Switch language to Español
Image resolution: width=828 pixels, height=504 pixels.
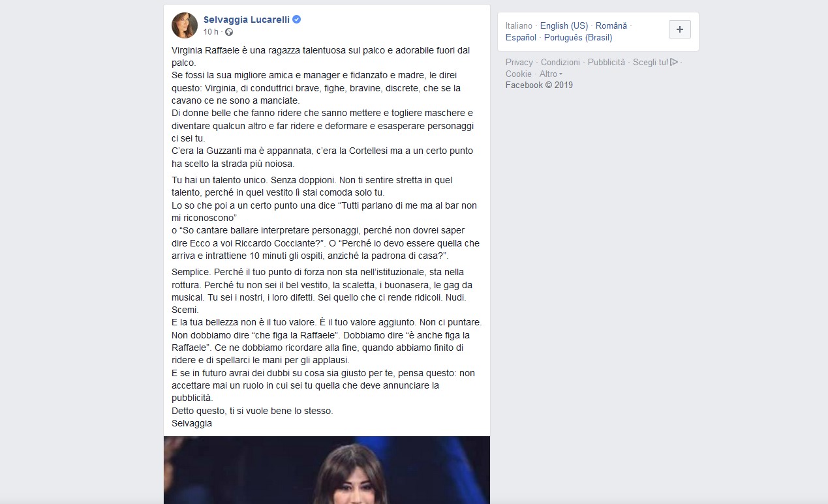[x=521, y=37]
